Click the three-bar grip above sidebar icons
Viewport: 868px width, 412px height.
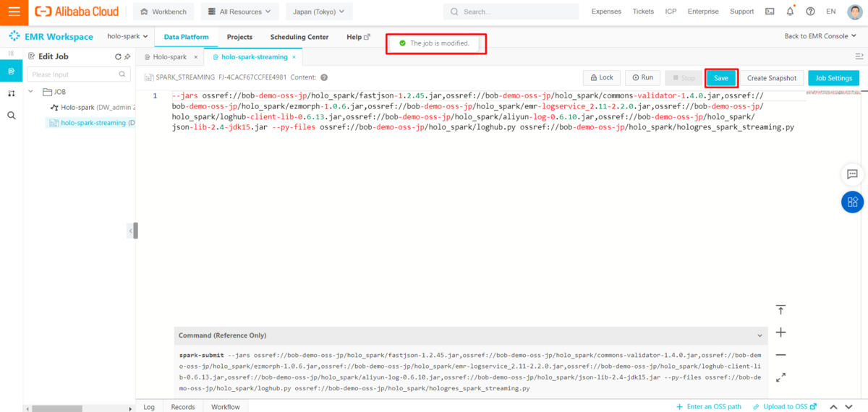pyautogui.click(x=11, y=53)
